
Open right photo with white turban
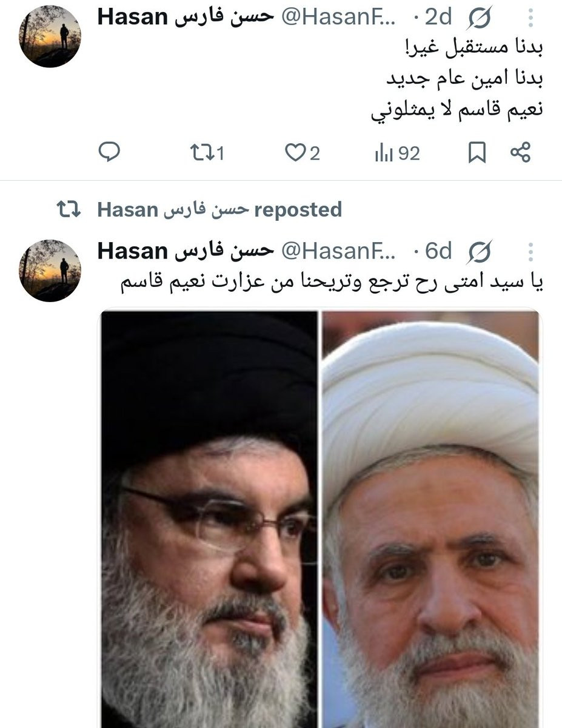[430, 519]
